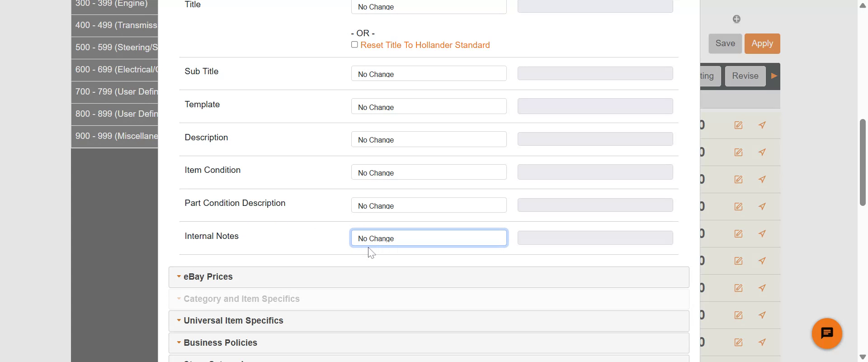Image resolution: width=868 pixels, height=362 pixels.
Task: Switch to the Revise tab
Action: pyautogui.click(x=745, y=76)
